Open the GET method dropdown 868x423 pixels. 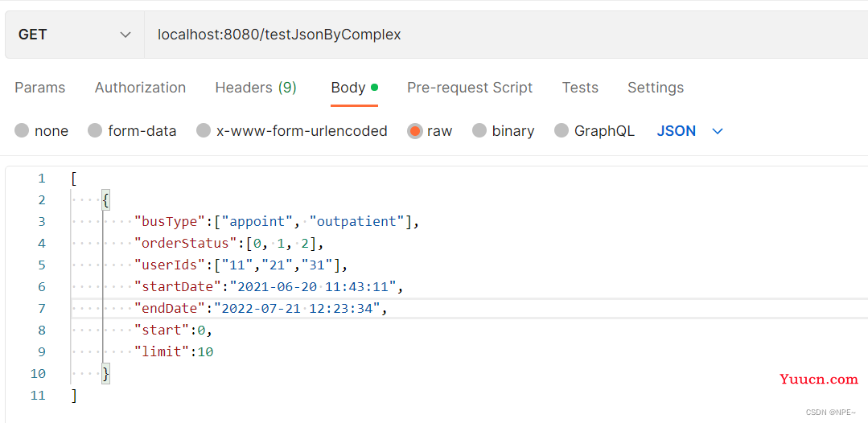coord(75,35)
